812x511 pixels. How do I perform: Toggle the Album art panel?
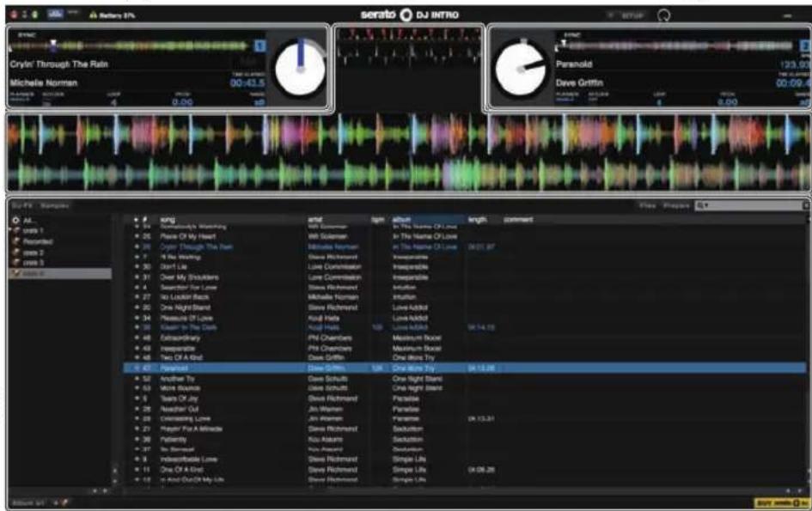tap(28, 502)
